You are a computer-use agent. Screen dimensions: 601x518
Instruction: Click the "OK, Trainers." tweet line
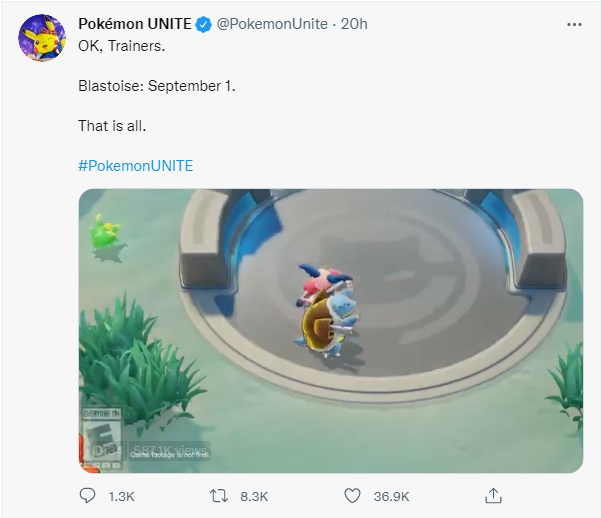122,46
